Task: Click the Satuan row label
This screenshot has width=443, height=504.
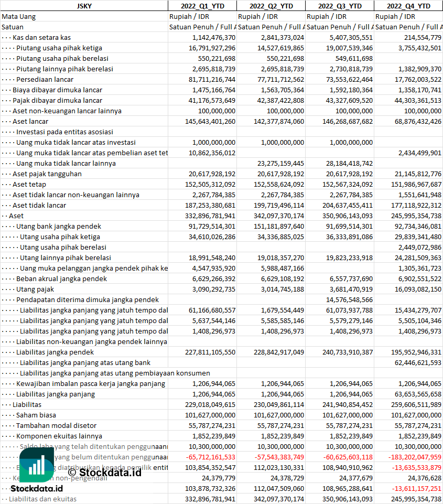Action: [13, 27]
